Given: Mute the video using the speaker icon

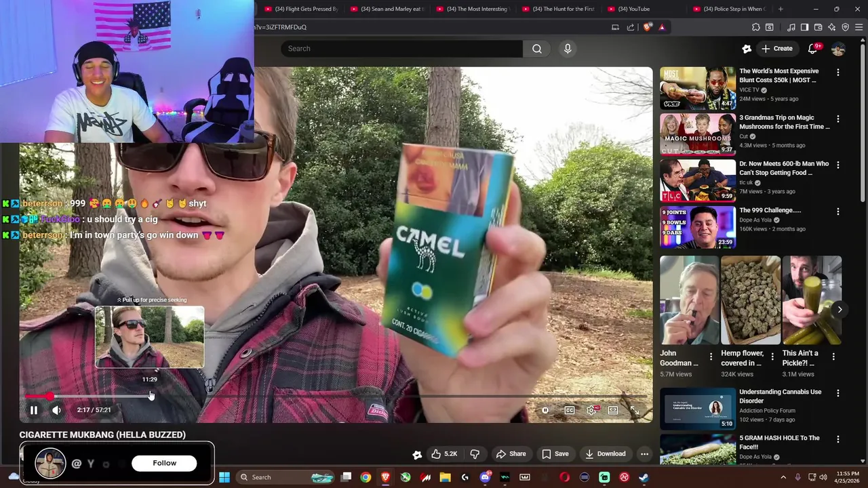Looking at the screenshot, I should (x=56, y=410).
